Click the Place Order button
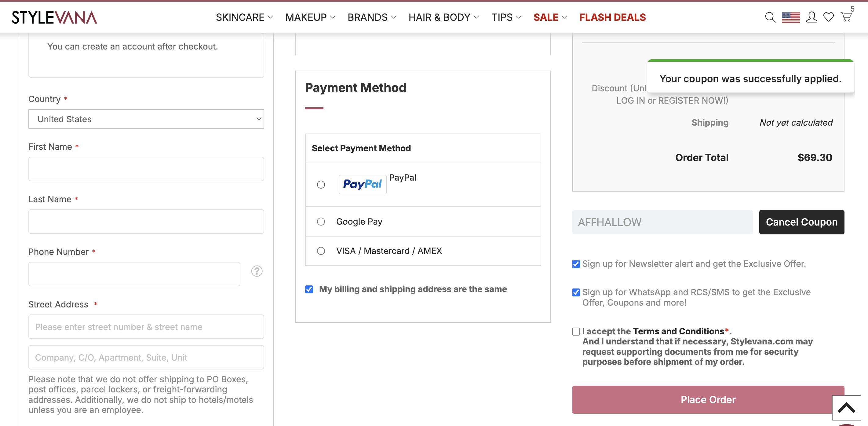Screen dimensions: 868x426 click(x=708, y=399)
